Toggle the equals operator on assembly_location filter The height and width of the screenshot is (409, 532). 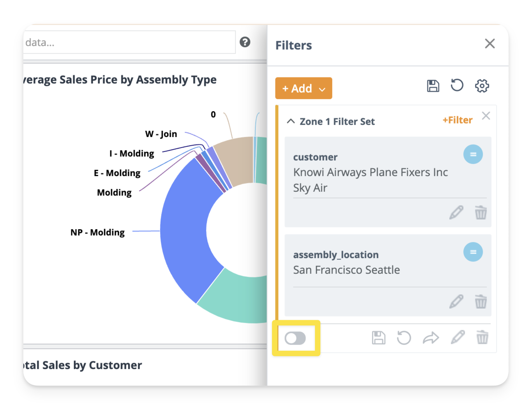[473, 252]
